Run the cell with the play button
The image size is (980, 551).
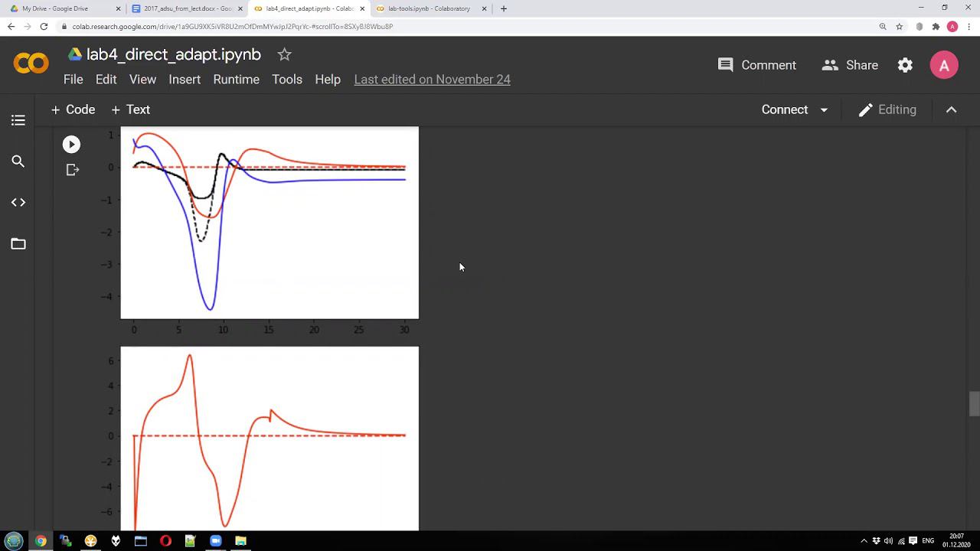(x=71, y=144)
